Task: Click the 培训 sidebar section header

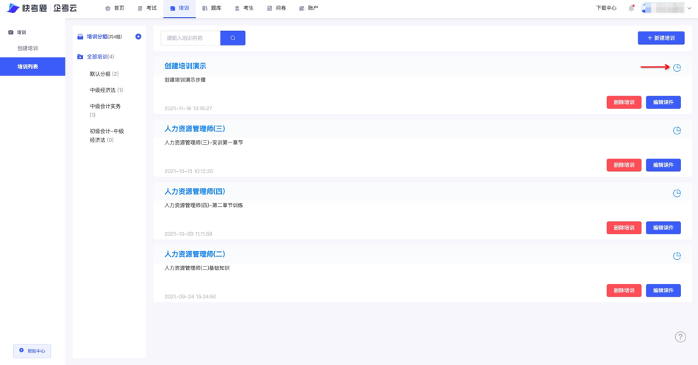Action: point(17,32)
